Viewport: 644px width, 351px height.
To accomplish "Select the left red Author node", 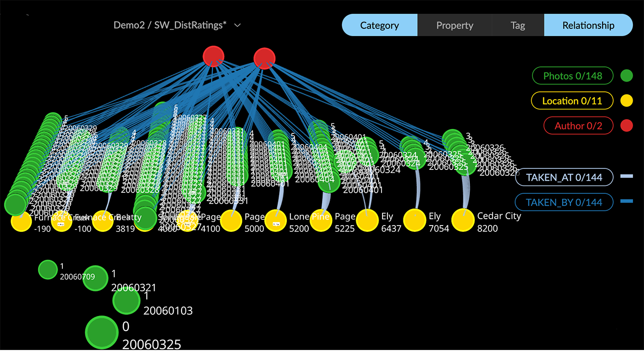I will coord(213,56).
